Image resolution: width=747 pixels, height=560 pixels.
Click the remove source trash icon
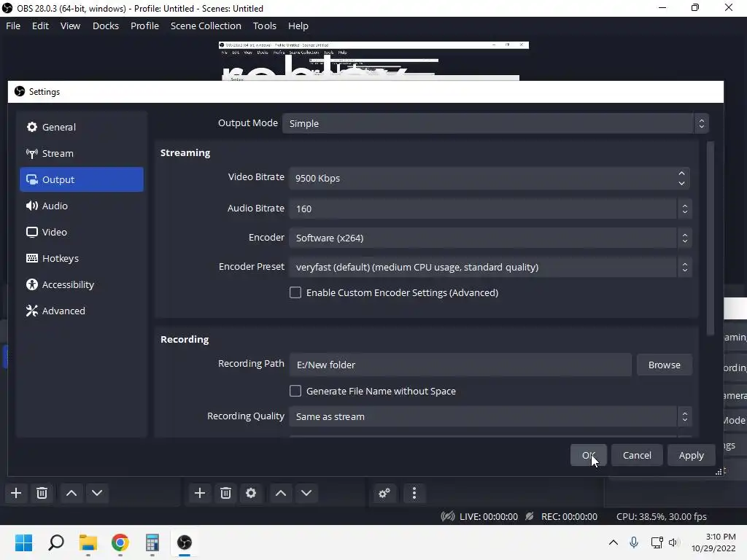tap(226, 493)
